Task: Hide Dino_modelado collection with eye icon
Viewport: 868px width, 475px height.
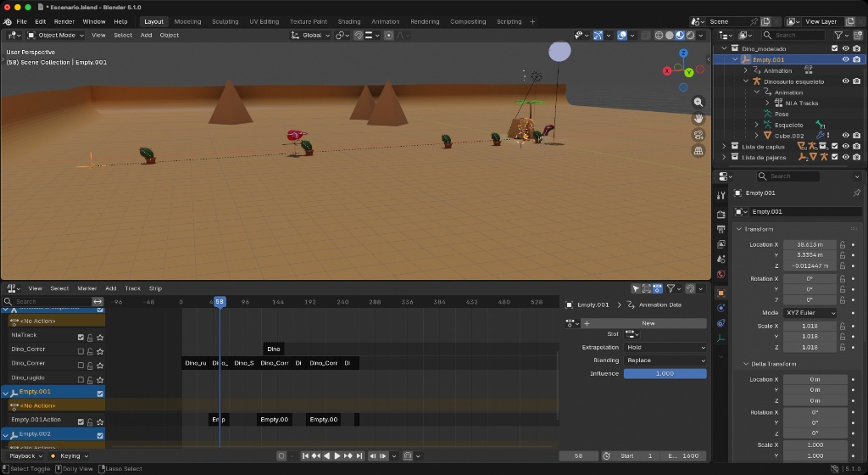Action: pos(845,49)
